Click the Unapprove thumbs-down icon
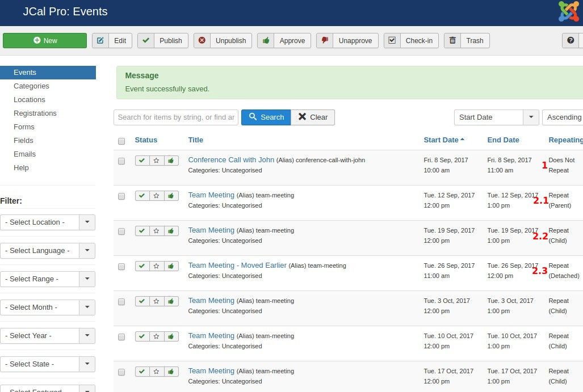This screenshot has height=392, width=583. coord(325,40)
